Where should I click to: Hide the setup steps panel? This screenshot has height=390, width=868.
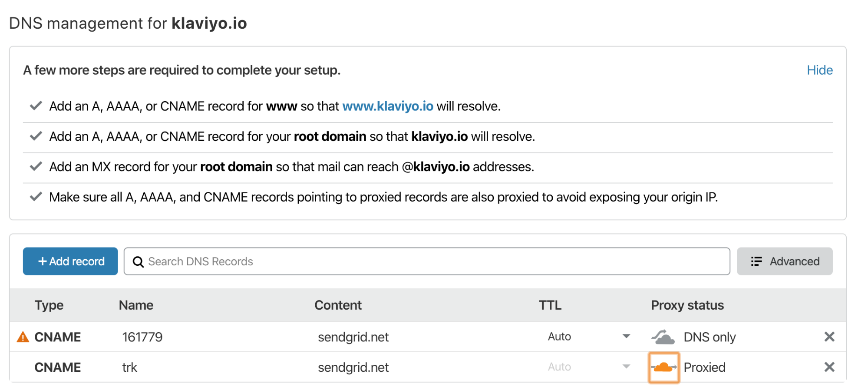pos(820,70)
